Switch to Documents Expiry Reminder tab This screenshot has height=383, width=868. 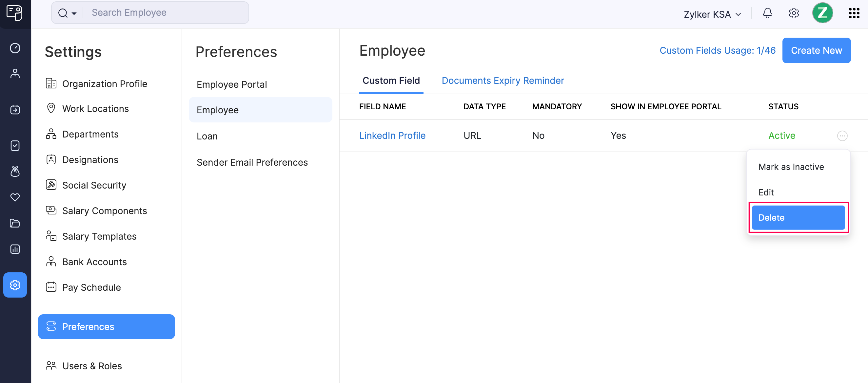click(x=503, y=80)
